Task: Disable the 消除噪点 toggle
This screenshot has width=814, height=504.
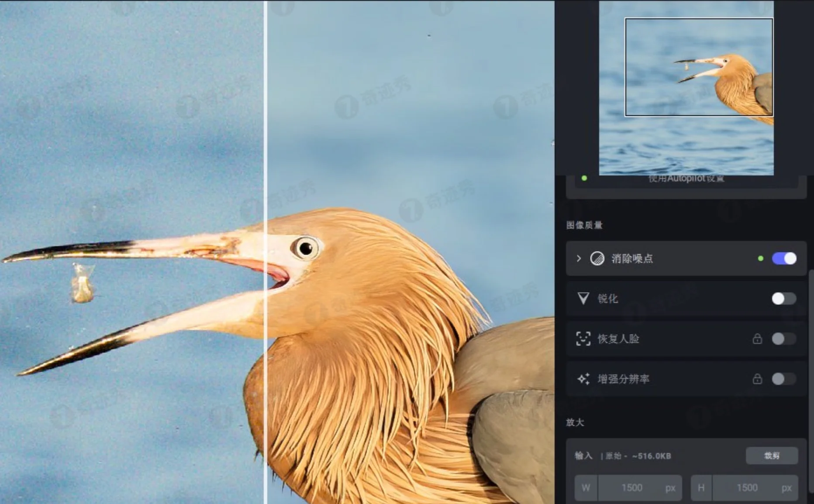Action: click(784, 259)
